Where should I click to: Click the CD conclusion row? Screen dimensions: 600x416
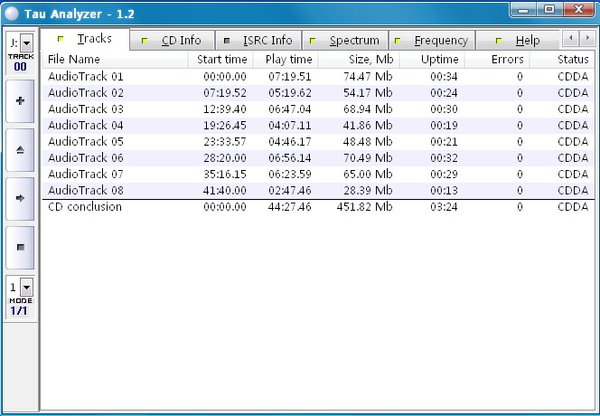tap(318, 207)
